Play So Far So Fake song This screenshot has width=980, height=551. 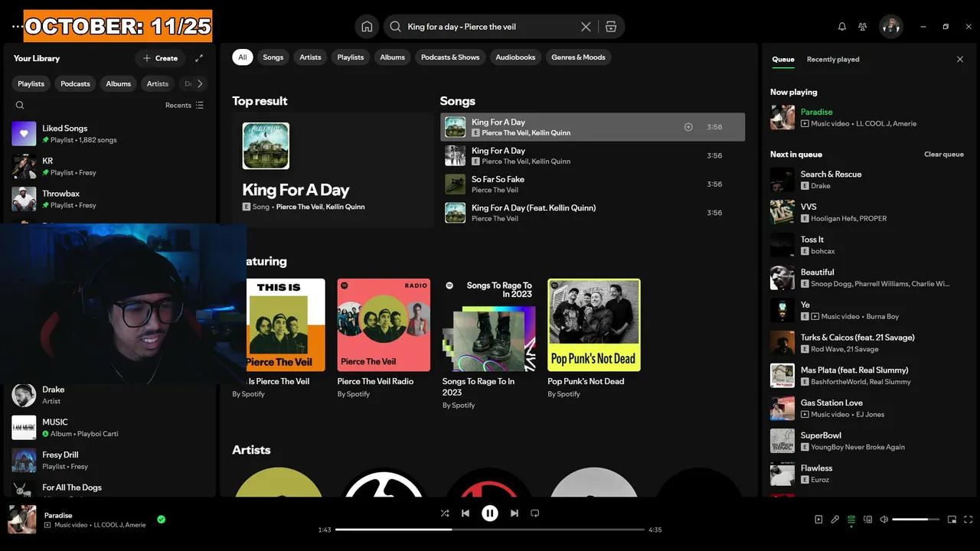tap(593, 184)
